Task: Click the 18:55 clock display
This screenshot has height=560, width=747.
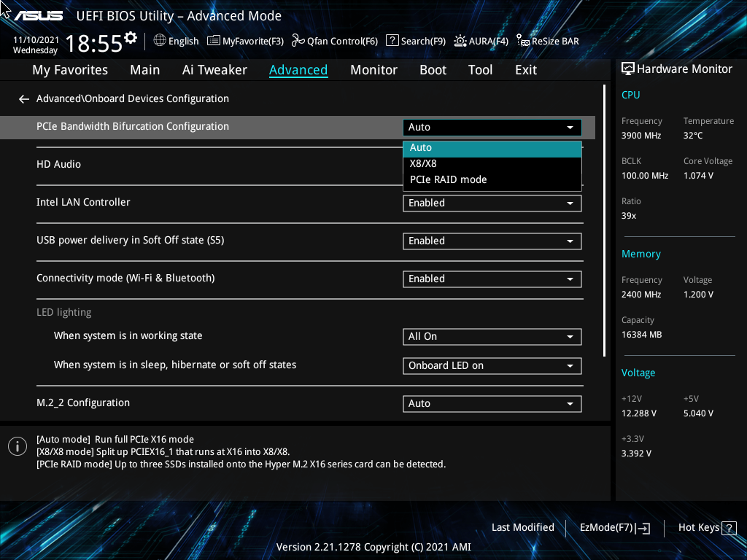Action: click(x=94, y=44)
